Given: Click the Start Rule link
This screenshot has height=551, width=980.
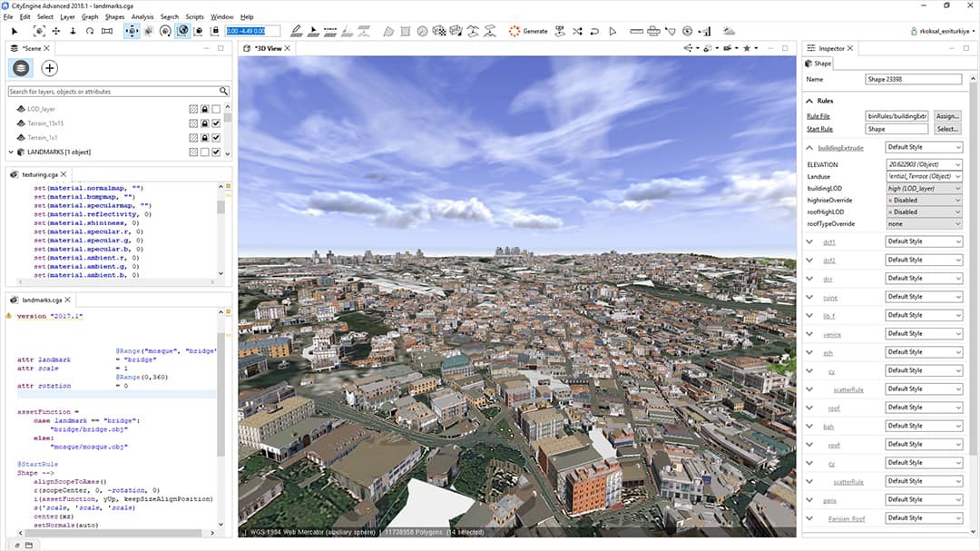Looking at the screenshot, I should pyautogui.click(x=819, y=129).
